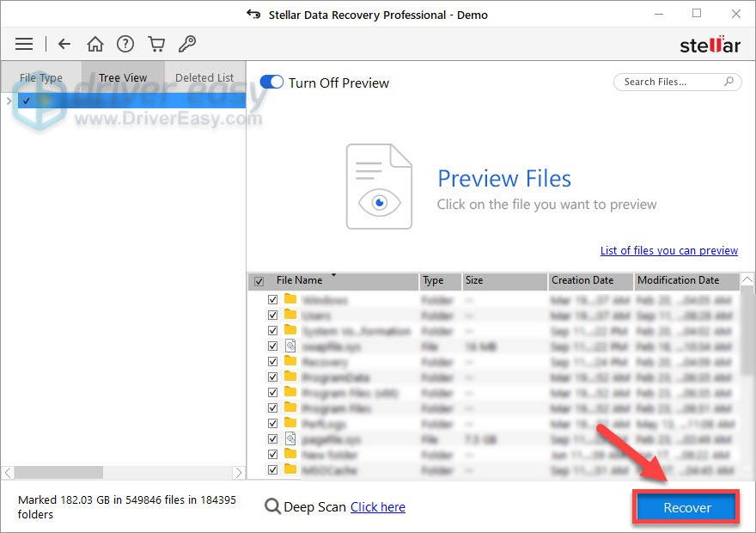Open the shopping cart to buy
The image size is (756, 533).
(156, 44)
